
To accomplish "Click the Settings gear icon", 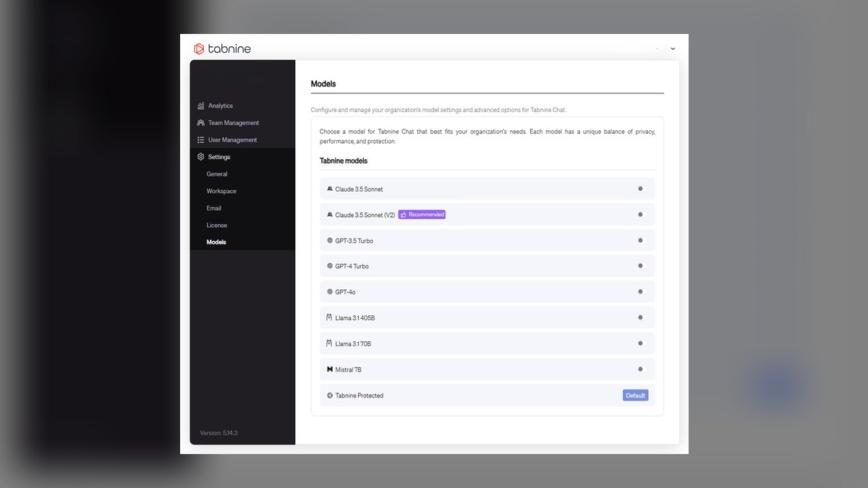I will tap(200, 157).
